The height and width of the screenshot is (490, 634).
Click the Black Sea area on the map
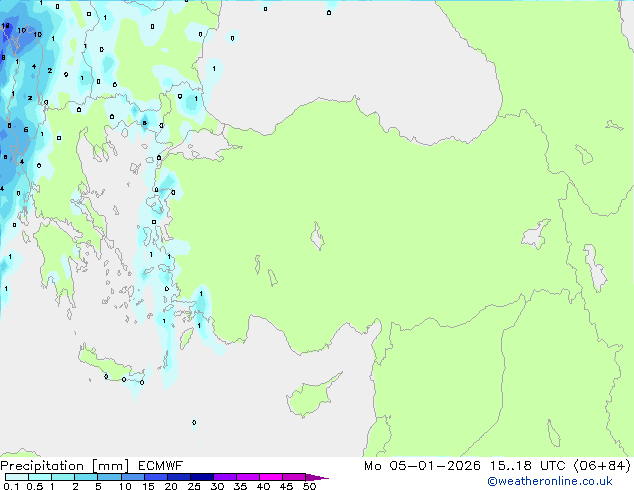[x=350, y=60]
